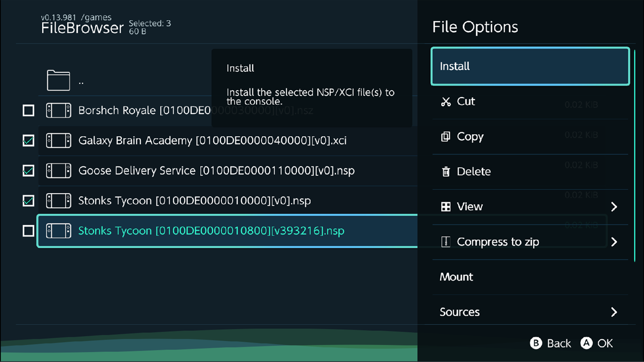Select Stonks Tycoon [v393216].nsp file name
Screen dimensions: 644x362
pos(211,231)
